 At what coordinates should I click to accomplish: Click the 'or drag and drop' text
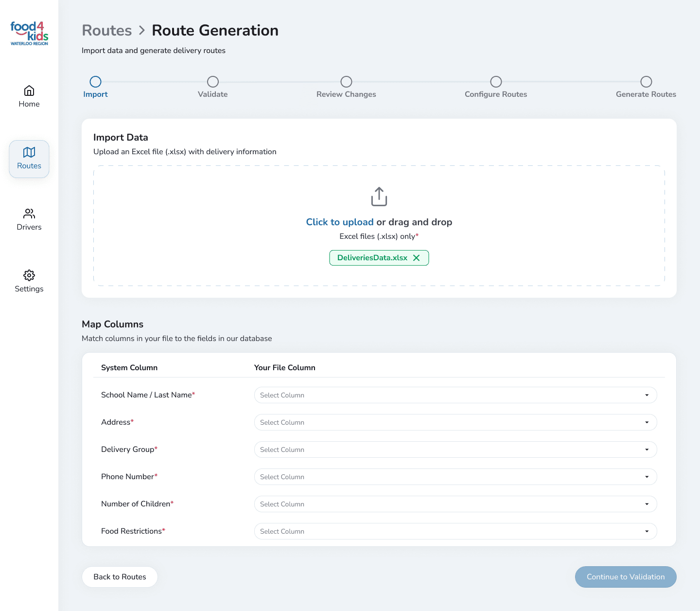(414, 222)
